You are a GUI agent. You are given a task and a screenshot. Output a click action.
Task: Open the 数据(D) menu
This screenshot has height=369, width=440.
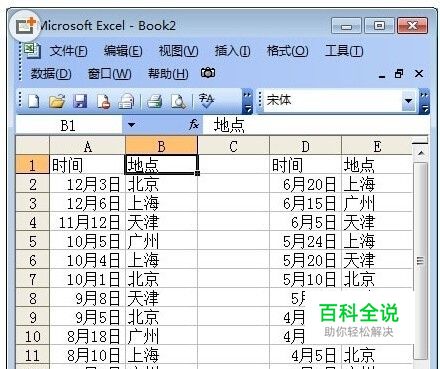pyautogui.click(x=51, y=73)
